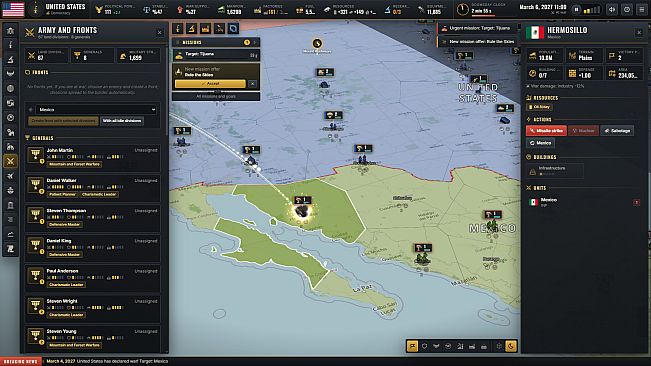The width and height of the screenshot is (651, 366).
Task: Click the Doomsday Clock icon
Action: 463,9
